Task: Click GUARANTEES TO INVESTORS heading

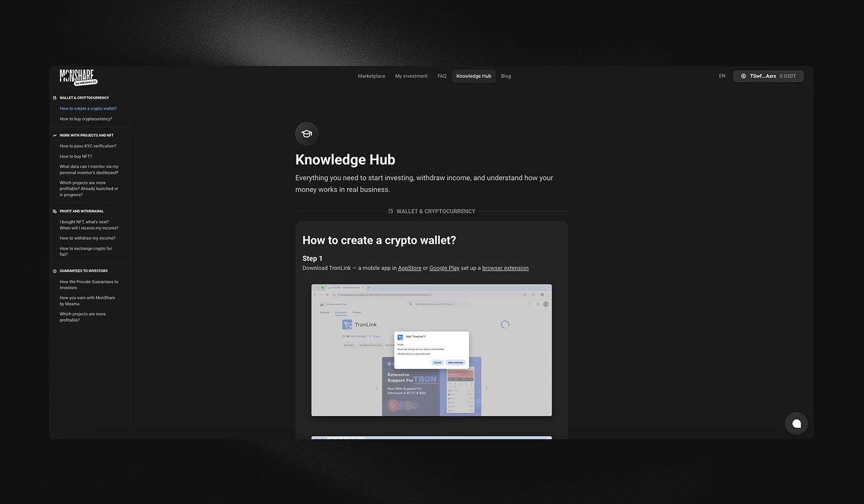Action: pyautogui.click(x=83, y=271)
